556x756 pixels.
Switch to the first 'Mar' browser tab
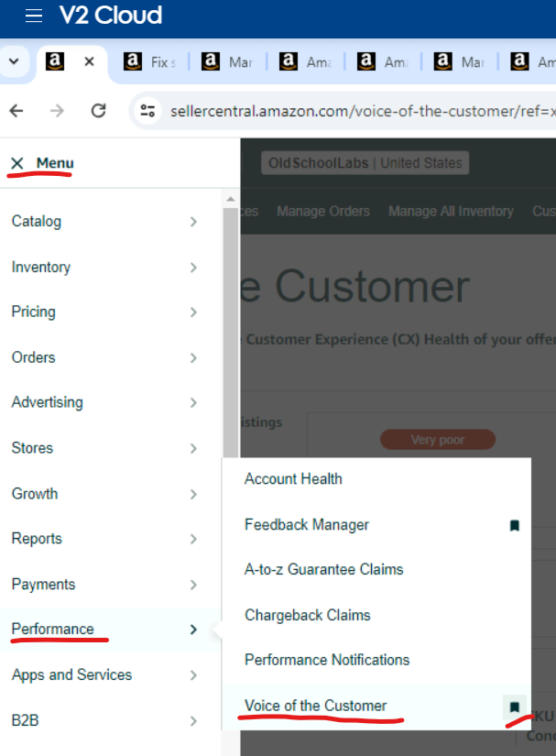(x=227, y=61)
